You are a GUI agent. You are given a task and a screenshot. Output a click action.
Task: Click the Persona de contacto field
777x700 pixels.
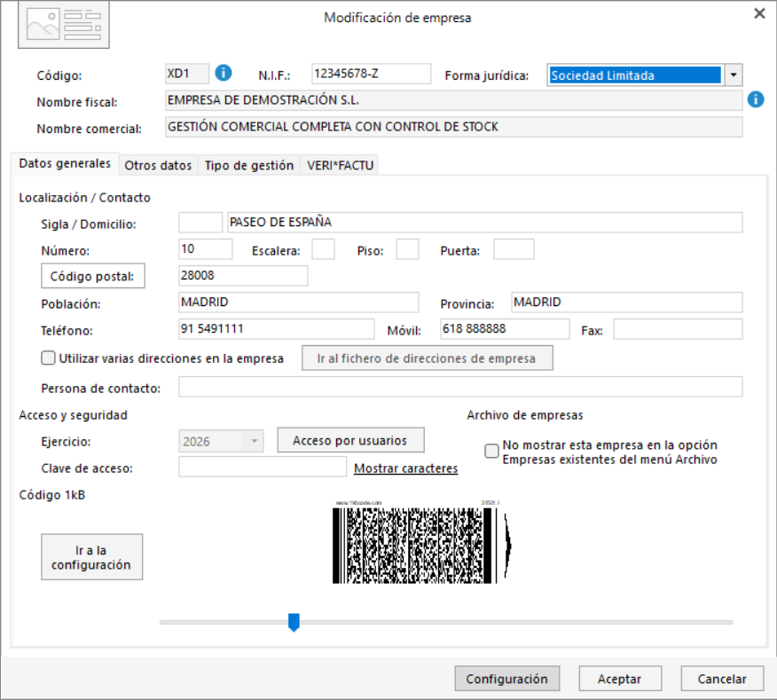(x=460, y=387)
